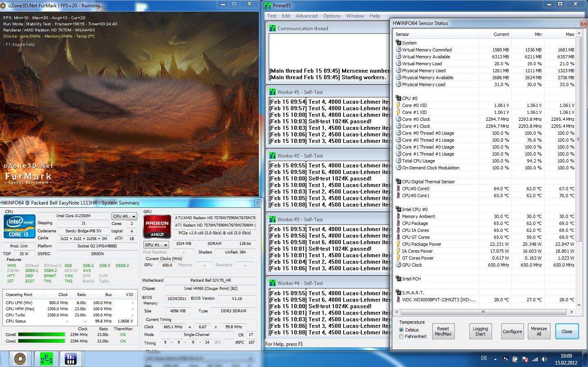Image resolution: width=588 pixels, height=367 pixels.
Task: Open the Edit menu in Prime95
Action: point(286,16)
